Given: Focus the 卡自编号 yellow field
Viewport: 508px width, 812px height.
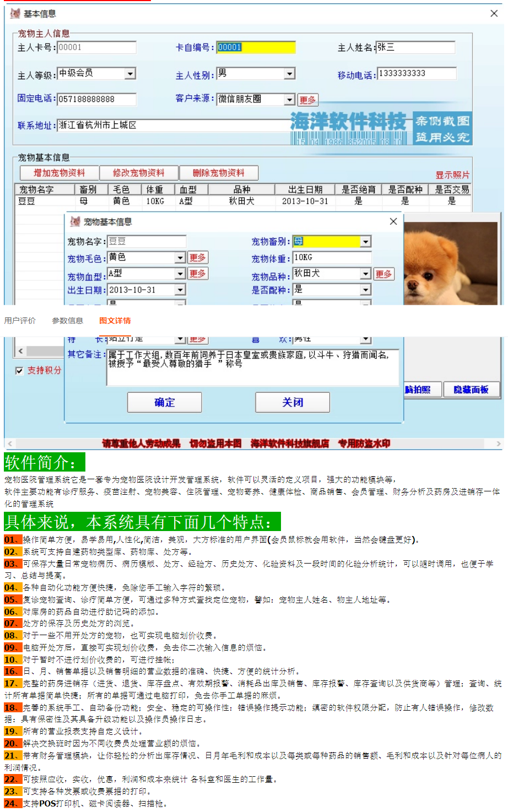Looking at the screenshot, I should [x=256, y=48].
